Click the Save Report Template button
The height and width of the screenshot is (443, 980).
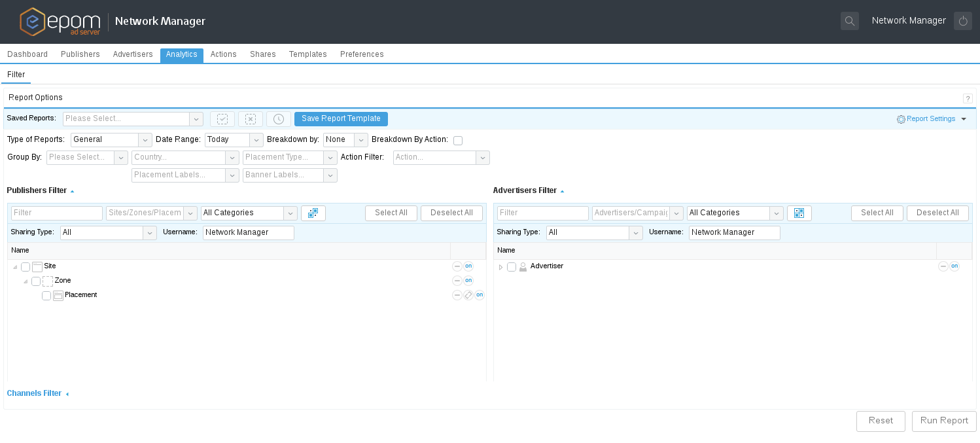click(341, 119)
